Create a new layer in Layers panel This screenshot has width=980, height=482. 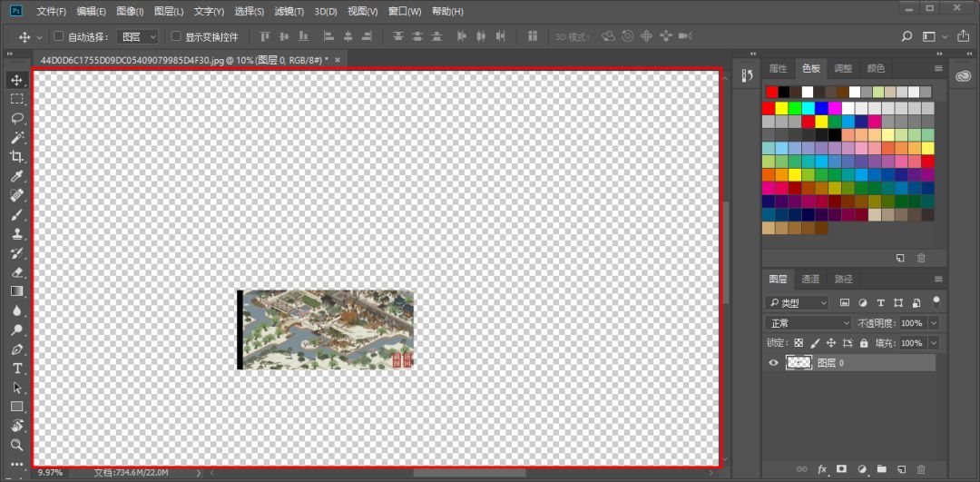point(901,469)
